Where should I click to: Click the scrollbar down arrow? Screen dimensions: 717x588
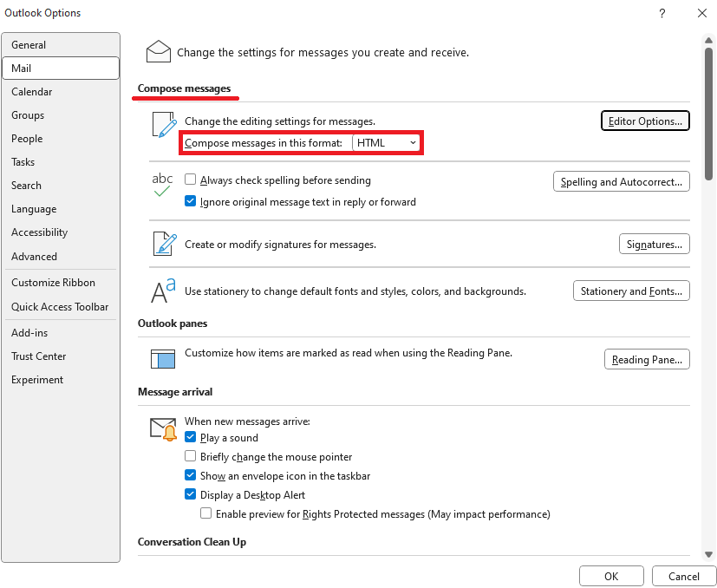pos(708,554)
